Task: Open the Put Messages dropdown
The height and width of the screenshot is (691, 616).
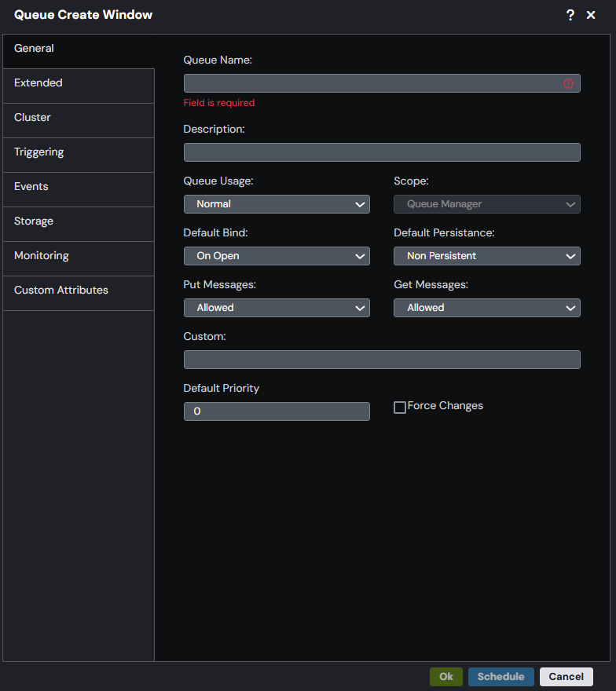Action: pos(277,308)
